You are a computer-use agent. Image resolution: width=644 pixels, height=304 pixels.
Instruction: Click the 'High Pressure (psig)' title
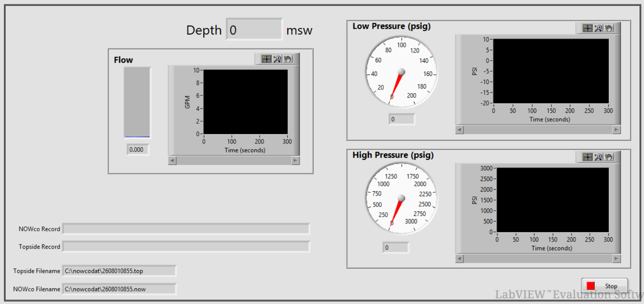(393, 155)
